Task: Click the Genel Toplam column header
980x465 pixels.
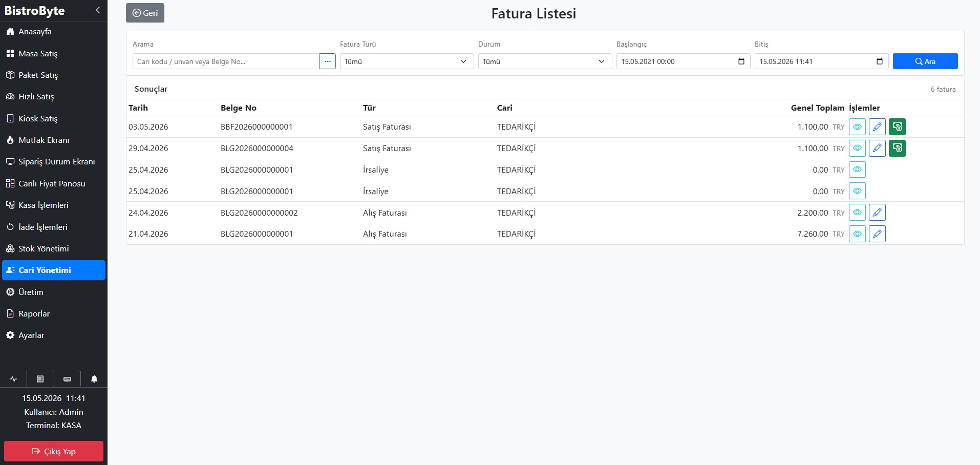Action: pos(818,108)
